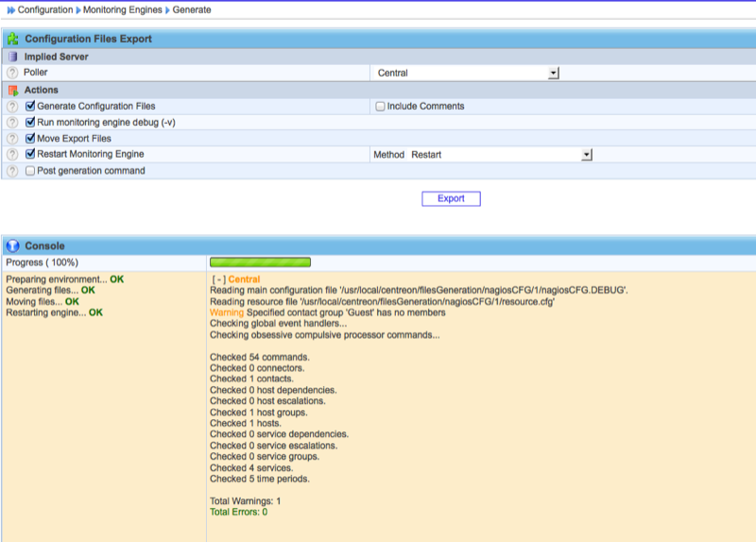Click help icon next to Poller
The image size is (756, 542).
click(12, 73)
